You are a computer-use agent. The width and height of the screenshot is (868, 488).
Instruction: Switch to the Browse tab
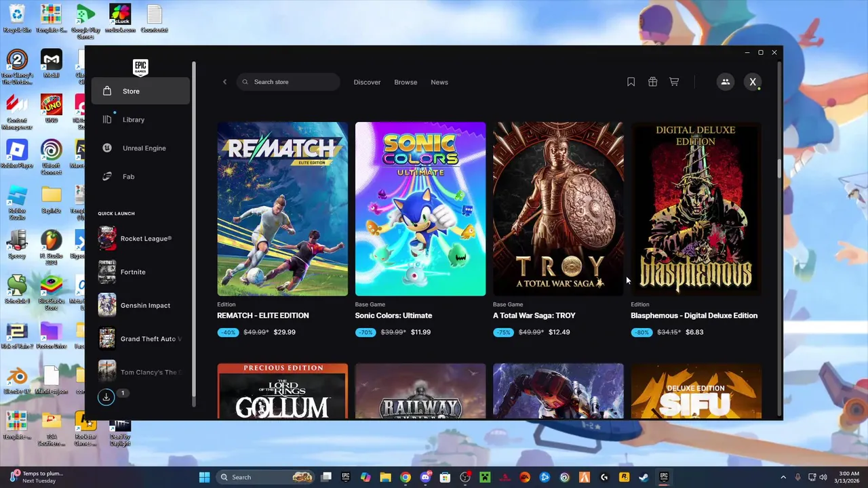coord(406,82)
